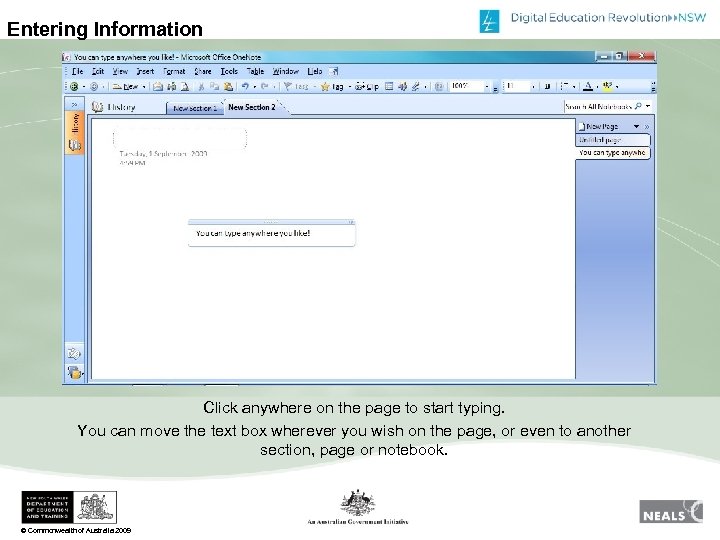Screen dimensions: 720x540
Task: Click the page date text
Action: [x=163, y=153]
